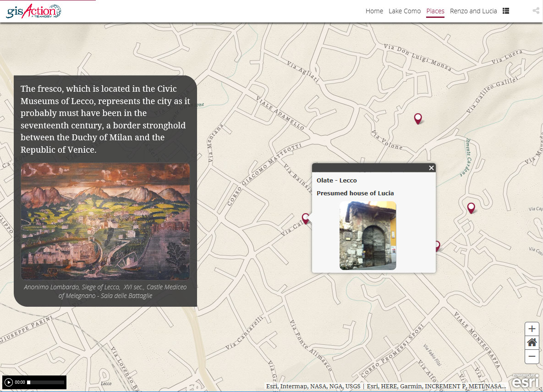Click the audio progress slider
Screen dimensions: 543x392
click(x=46, y=382)
